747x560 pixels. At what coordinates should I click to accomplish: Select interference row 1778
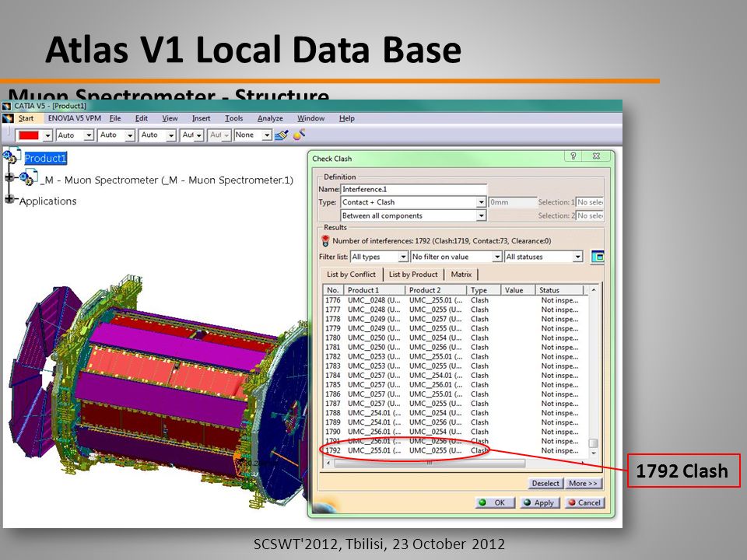tap(455, 319)
